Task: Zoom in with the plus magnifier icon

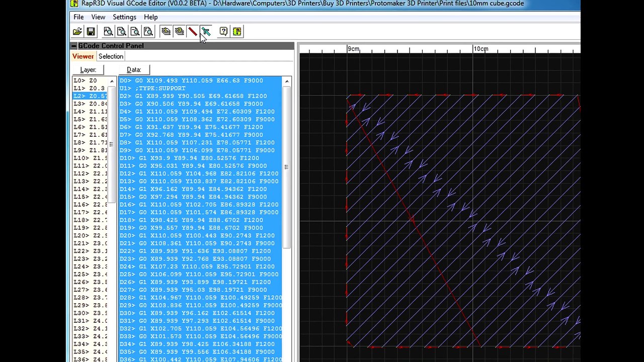Action: [x=121, y=32]
